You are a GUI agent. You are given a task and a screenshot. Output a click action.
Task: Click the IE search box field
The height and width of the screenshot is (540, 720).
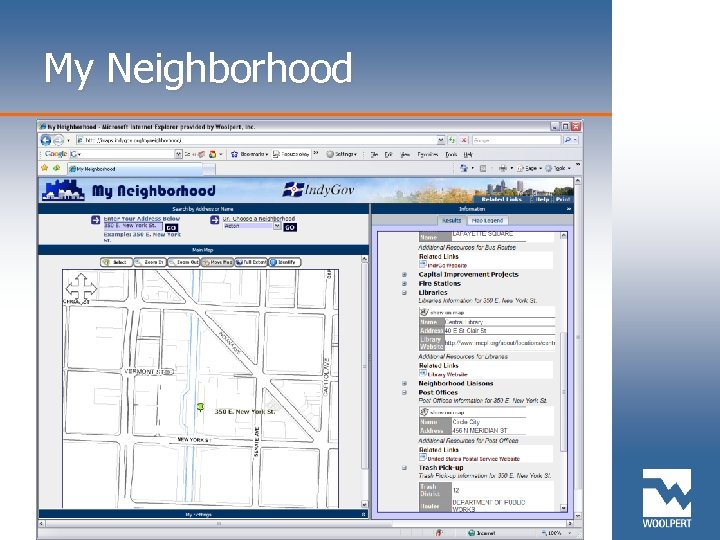click(516, 140)
